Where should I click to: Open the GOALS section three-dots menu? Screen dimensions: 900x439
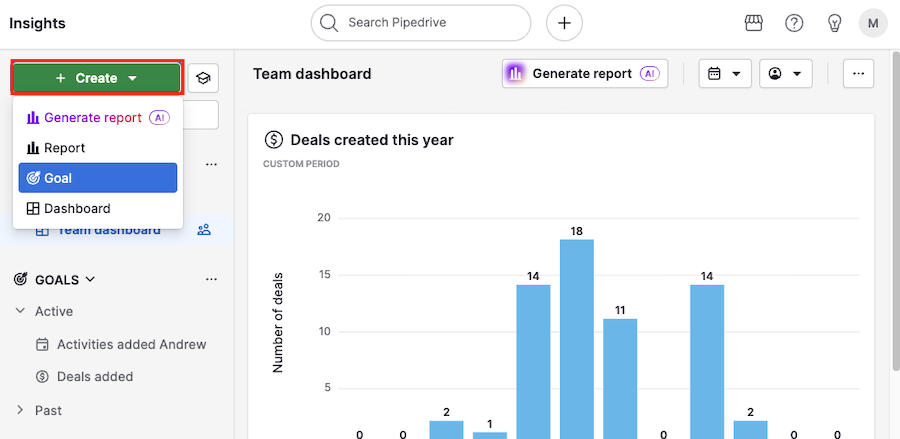[x=210, y=280]
